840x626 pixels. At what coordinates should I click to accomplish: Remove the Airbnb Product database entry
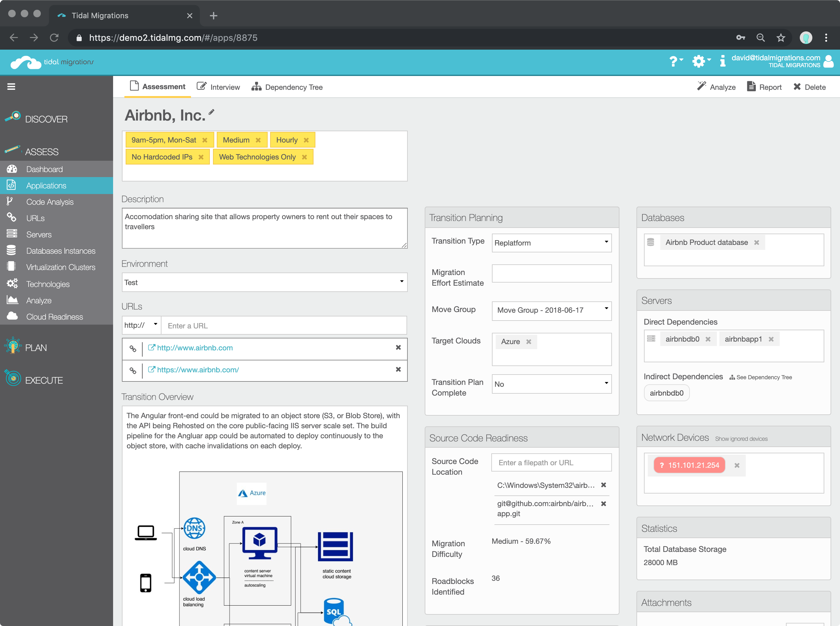coord(757,242)
